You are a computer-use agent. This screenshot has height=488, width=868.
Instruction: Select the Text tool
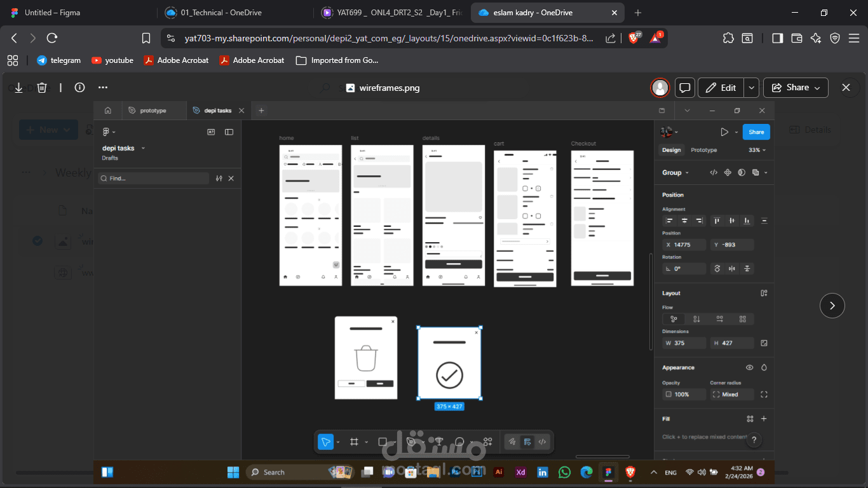point(438,442)
